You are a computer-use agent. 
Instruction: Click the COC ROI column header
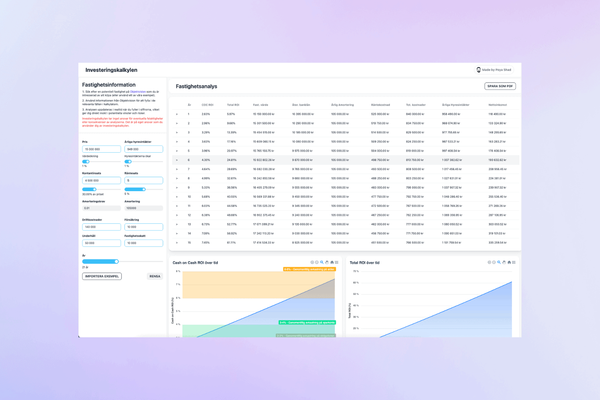tap(208, 104)
